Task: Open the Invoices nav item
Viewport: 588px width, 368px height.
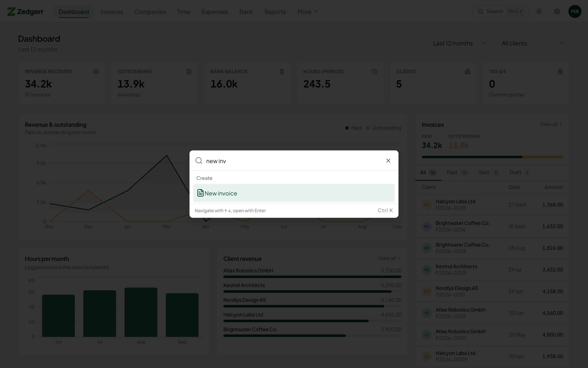Action: (112, 12)
